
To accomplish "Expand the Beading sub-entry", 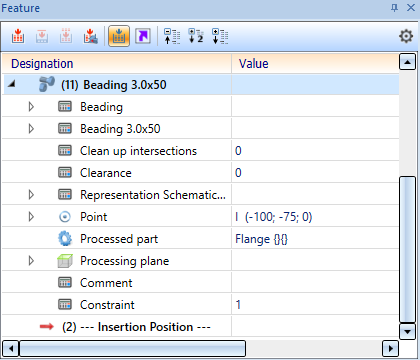I will [31, 107].
